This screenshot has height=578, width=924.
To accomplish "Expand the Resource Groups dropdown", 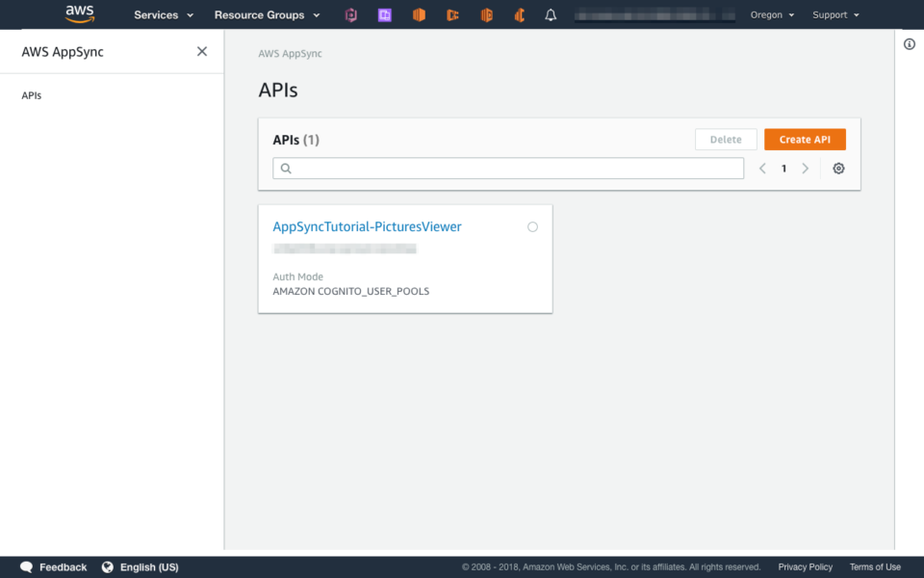I will (267, 15).
